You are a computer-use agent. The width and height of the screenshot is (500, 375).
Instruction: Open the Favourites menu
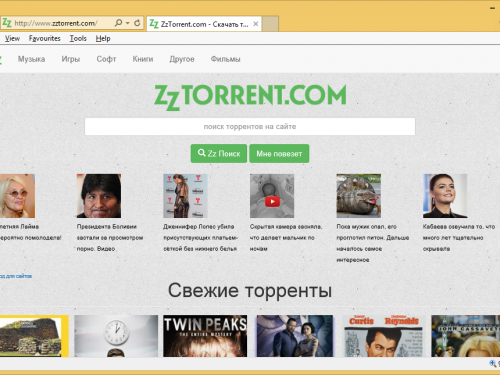coord(45,38)
